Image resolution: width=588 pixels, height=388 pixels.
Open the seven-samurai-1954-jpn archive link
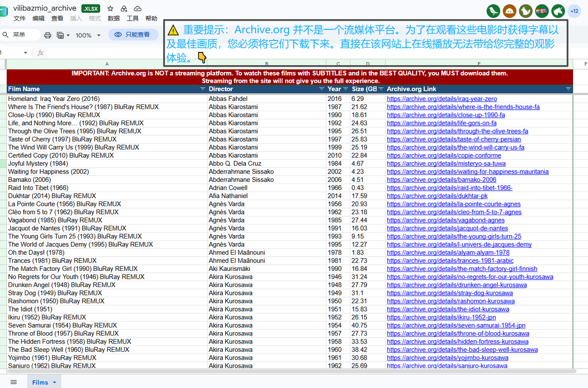pos(456,325)
